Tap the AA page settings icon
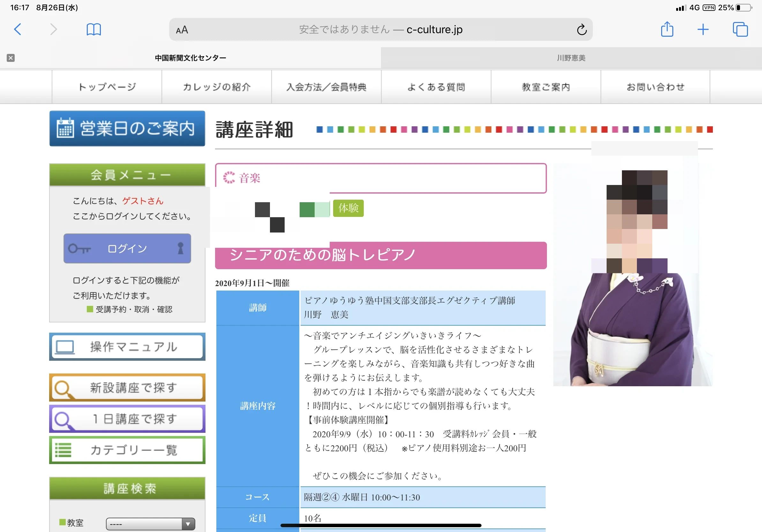This screenshot has height=532, width=762. coord(181,29)
